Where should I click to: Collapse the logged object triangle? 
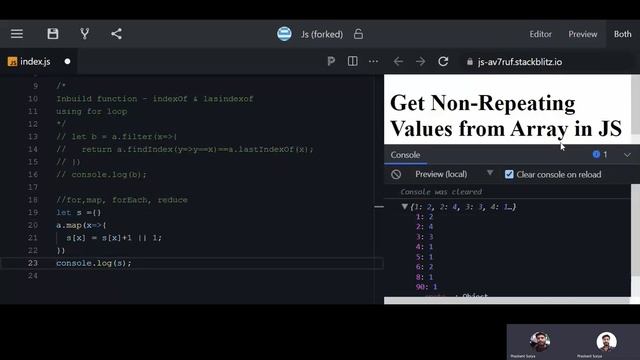(x=404, y=207)
